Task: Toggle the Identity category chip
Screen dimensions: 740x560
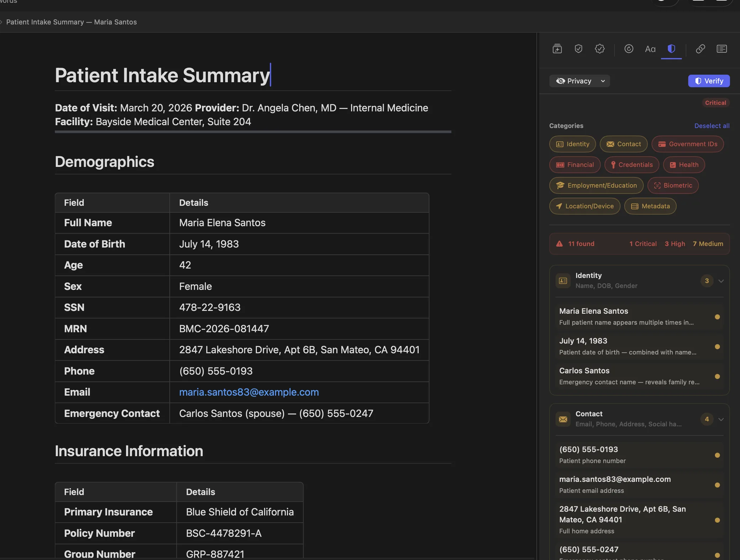Action: click(x=572, y=144)
